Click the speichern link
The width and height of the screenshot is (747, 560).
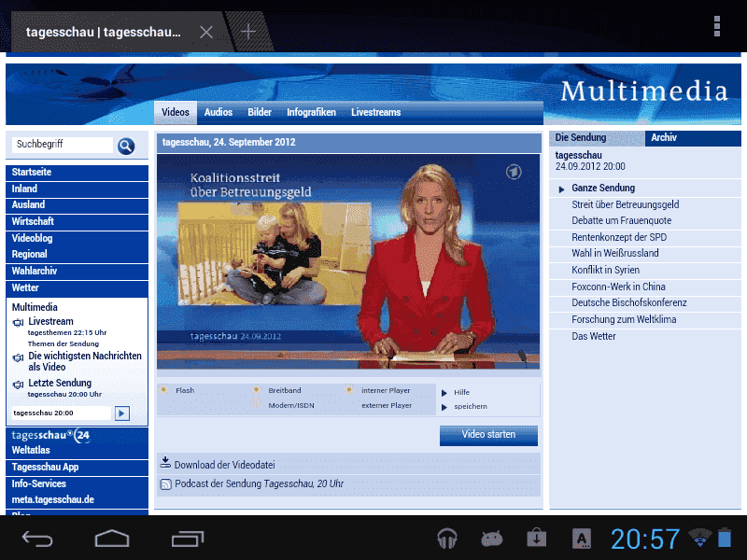click(x=471, y=407)
